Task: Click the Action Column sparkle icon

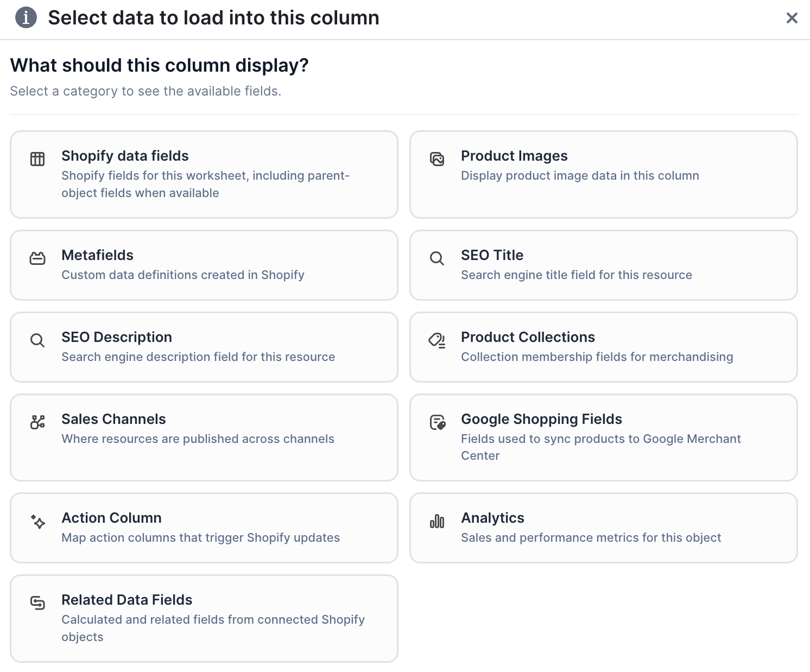Action: coord(37,521)
